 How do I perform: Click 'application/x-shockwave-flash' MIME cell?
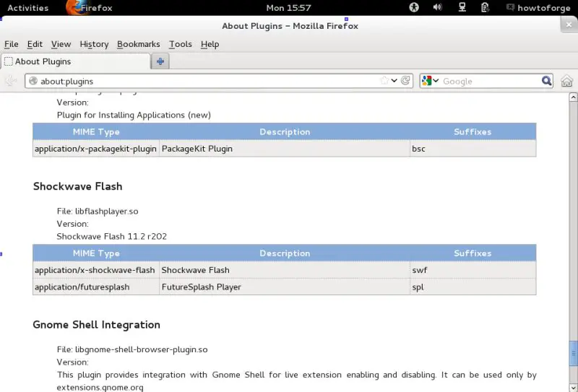click(x=95, y=270)
